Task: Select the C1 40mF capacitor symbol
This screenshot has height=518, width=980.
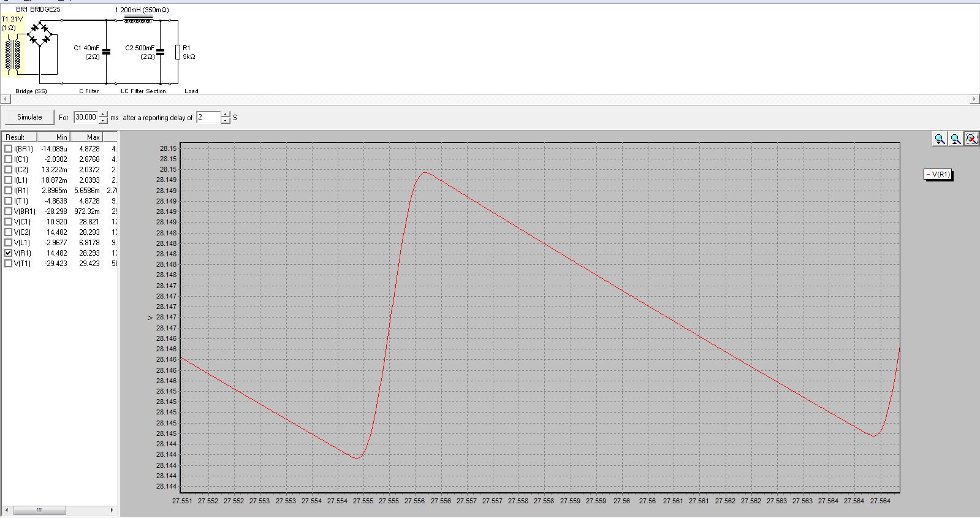Action: (x=106, y=52)
